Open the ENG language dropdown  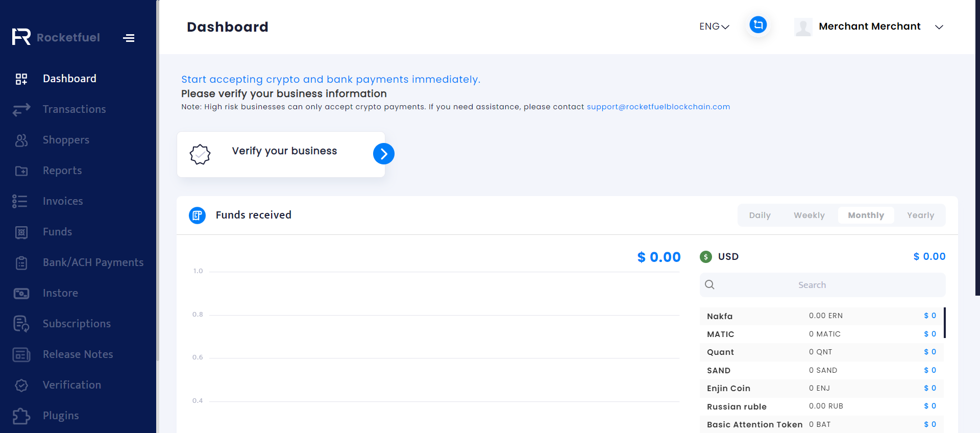point(714,27)
